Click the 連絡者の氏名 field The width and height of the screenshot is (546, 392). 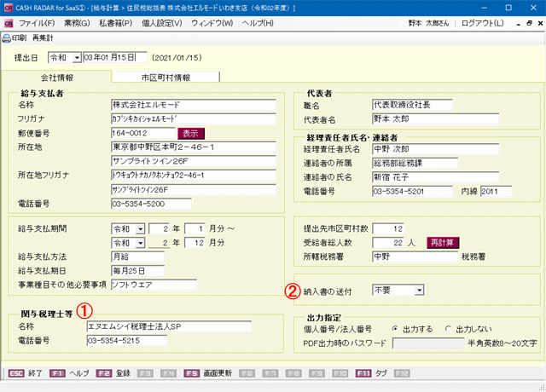click(x=436, y=177)
